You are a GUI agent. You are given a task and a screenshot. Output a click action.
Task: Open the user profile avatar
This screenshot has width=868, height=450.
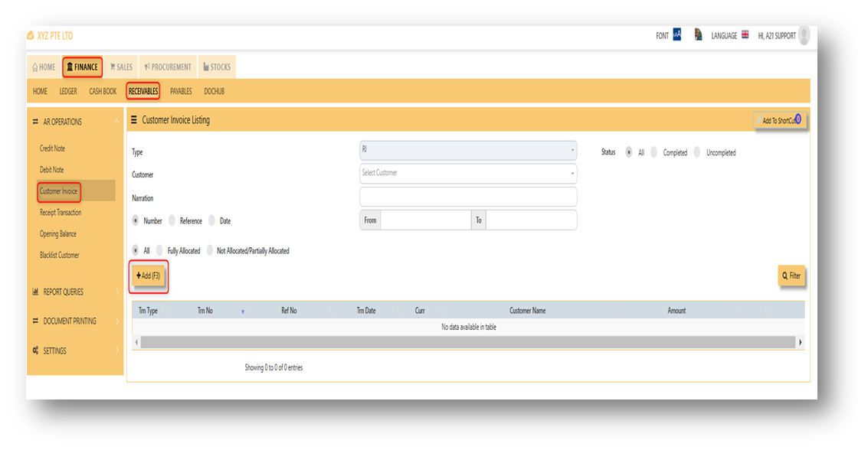[804, 35]
